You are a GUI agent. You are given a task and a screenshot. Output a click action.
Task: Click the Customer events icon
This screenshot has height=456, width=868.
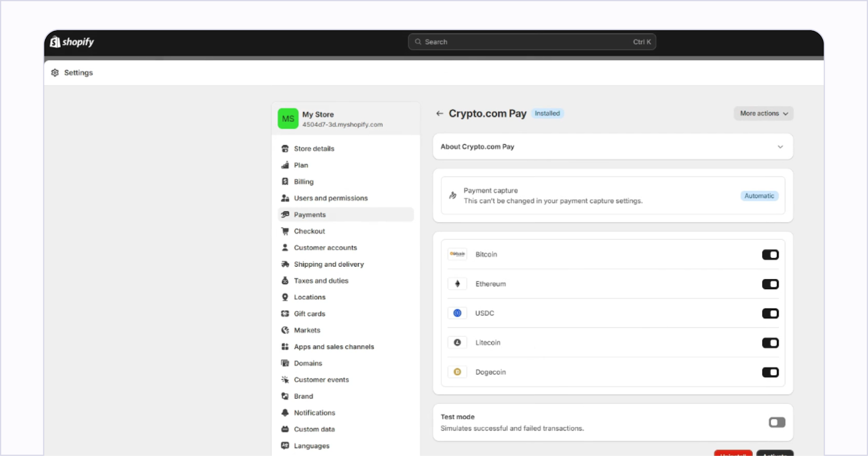tap(285, 380)
